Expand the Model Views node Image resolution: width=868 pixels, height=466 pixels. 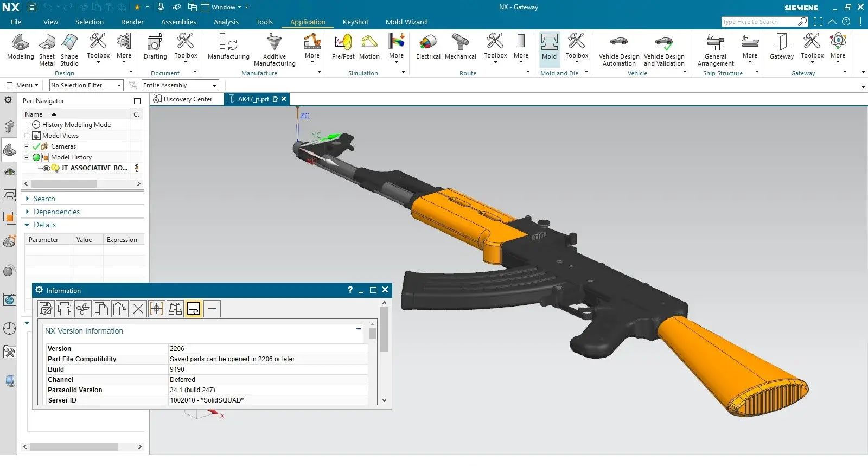pos(27,136)
